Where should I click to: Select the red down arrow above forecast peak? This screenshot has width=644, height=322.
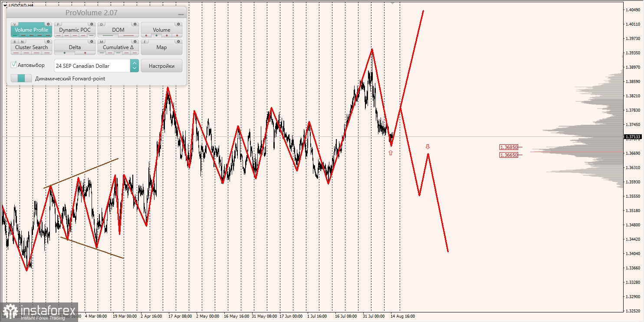coord(427,147)
